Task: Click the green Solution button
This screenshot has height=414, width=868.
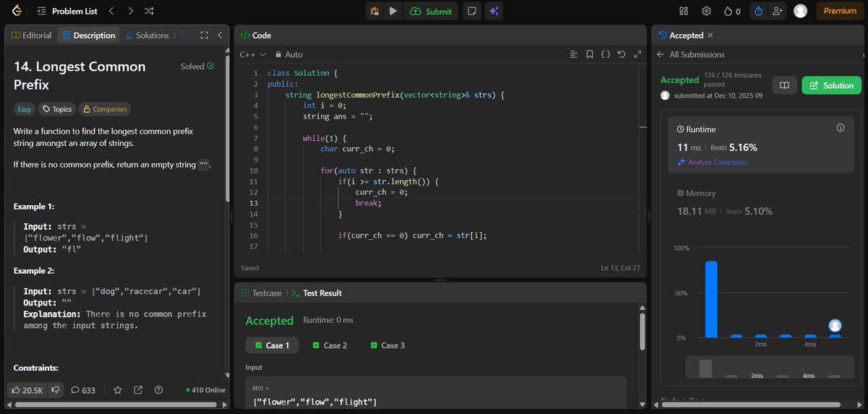Action: (832, 85)
